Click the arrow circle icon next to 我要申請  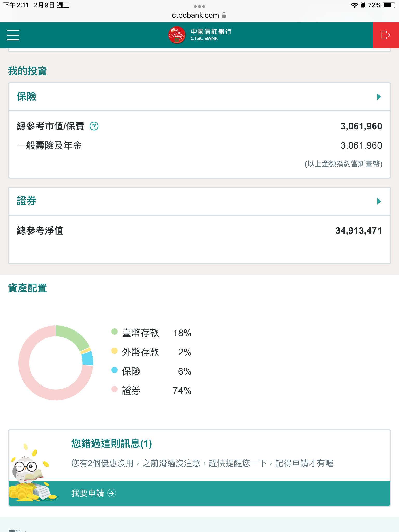coord(112,493)
